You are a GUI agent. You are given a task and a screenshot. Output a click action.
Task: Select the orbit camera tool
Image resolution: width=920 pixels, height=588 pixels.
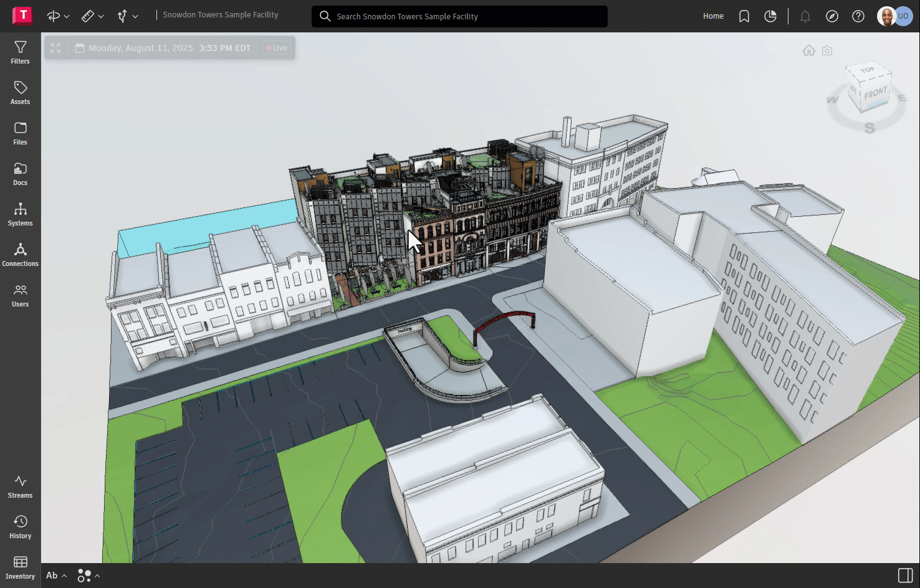(x=54, y=16)
